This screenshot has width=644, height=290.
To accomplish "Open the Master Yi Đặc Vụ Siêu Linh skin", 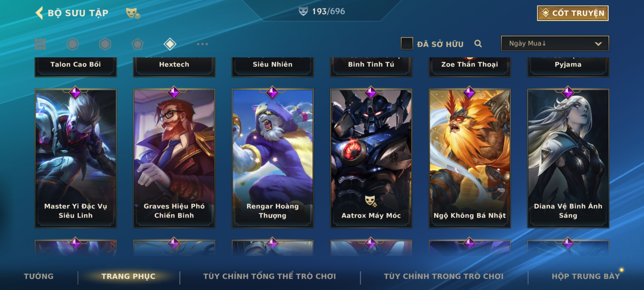I will coord(76,158).
